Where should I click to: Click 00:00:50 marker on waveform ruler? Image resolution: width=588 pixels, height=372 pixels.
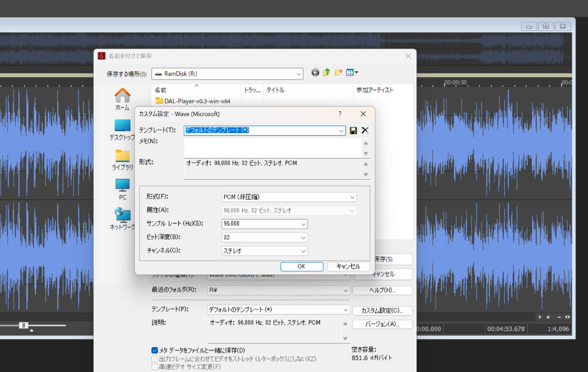tap(455, 82)
